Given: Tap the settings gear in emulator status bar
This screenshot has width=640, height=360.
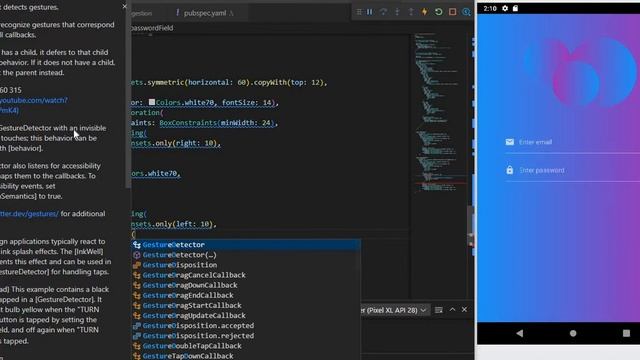Looking at the screenshot, I should click(x=505, y=8).
